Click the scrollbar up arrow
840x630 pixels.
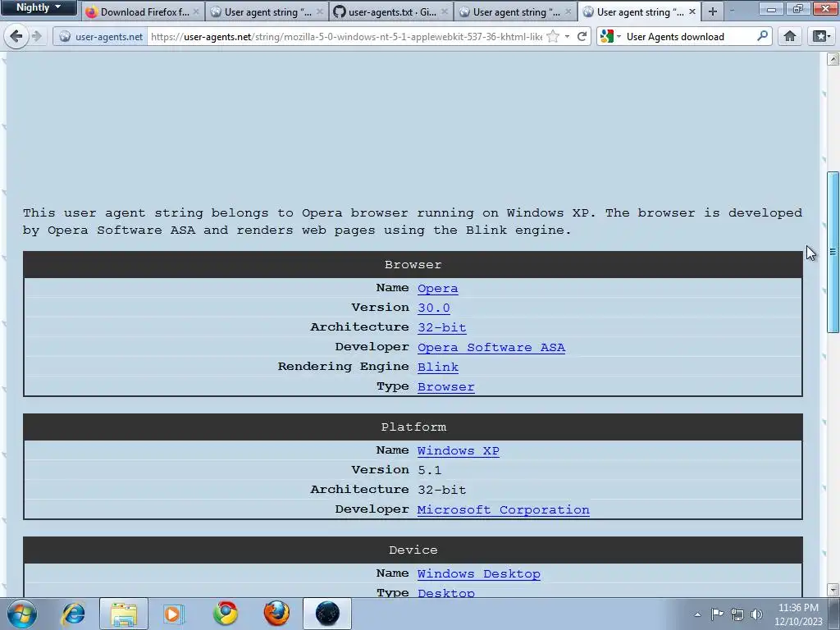click(x=833, y=58)
